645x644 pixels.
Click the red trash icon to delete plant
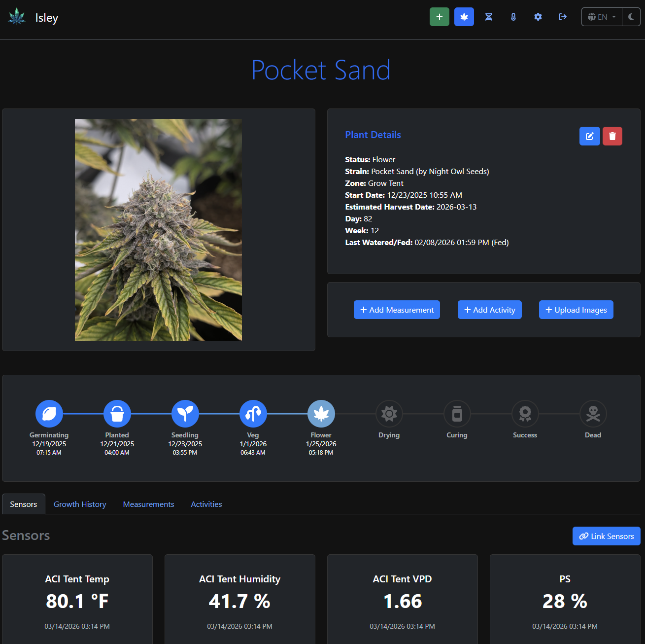(x=612, y=136)
